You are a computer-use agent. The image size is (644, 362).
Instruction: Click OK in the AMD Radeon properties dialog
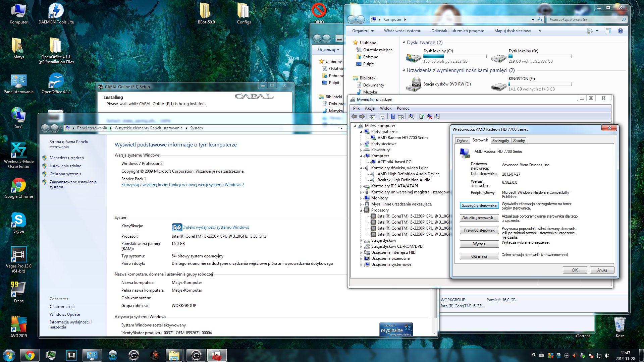pos(575,270)
